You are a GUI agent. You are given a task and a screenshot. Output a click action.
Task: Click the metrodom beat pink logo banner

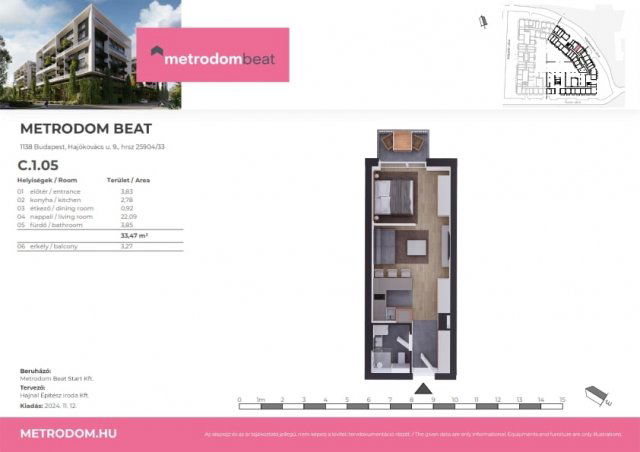(x=219, y=54)
